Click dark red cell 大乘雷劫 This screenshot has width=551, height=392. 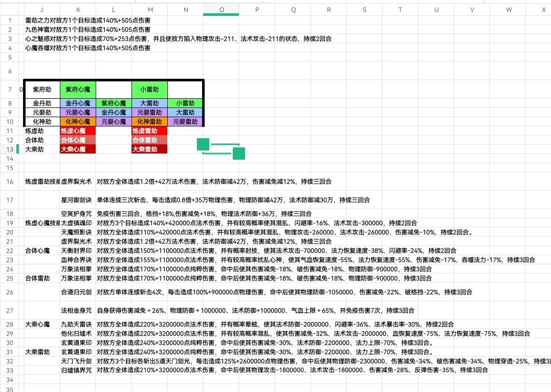(x=150, y=149)
